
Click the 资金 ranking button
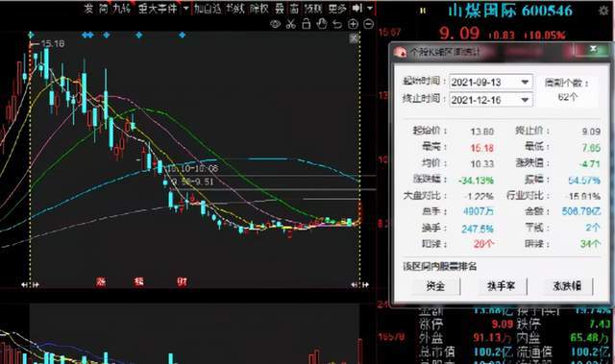click(435, 286)
